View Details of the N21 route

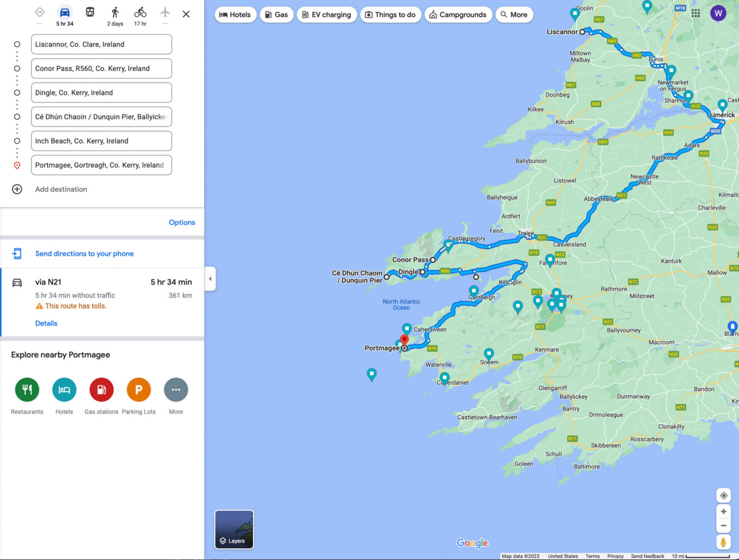pyautogui.click(x=46, y=323)
